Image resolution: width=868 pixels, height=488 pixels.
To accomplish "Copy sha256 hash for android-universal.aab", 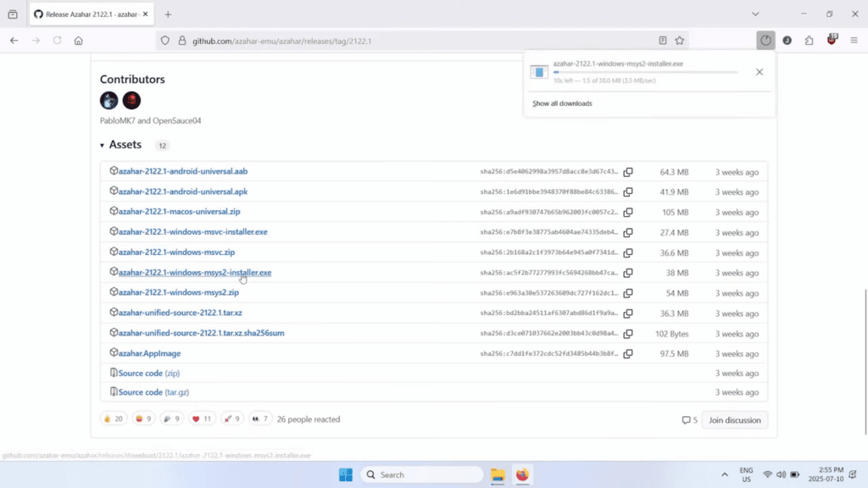I will [x=628, y=172].
